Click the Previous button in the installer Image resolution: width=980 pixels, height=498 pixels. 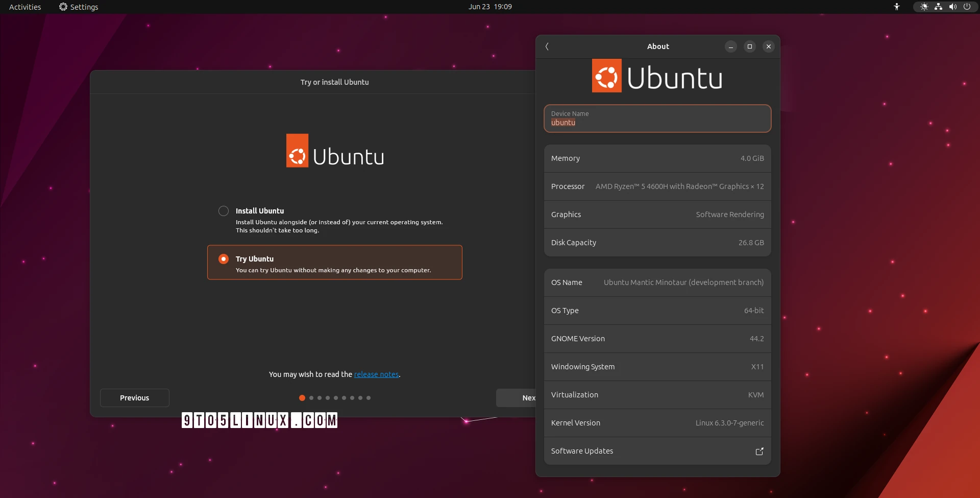[134, 397]
